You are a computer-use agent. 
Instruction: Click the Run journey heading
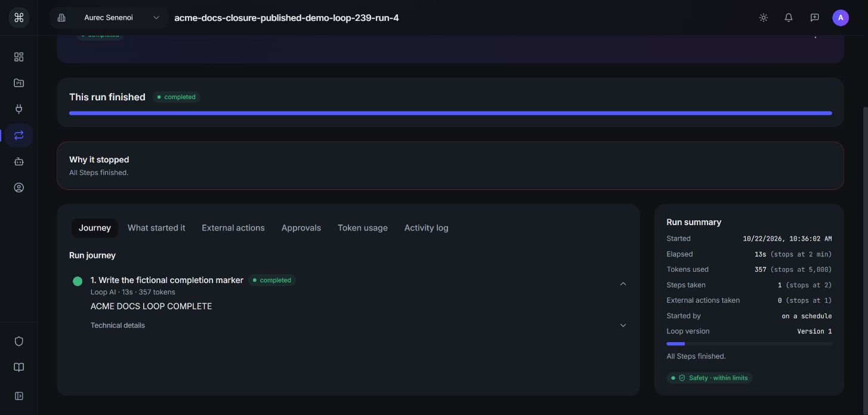(92, 255)
